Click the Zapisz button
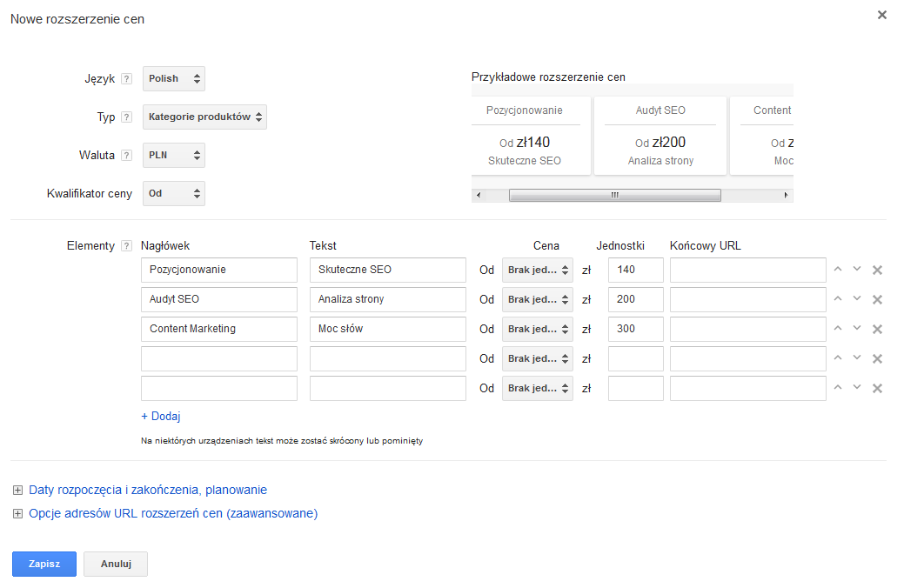 44,564
